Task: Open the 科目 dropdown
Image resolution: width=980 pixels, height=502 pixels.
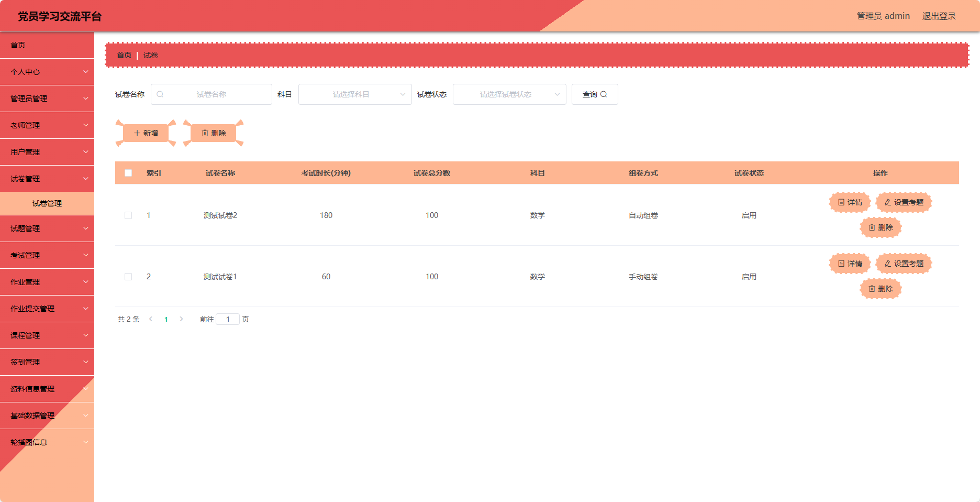Action: [355, 94]
